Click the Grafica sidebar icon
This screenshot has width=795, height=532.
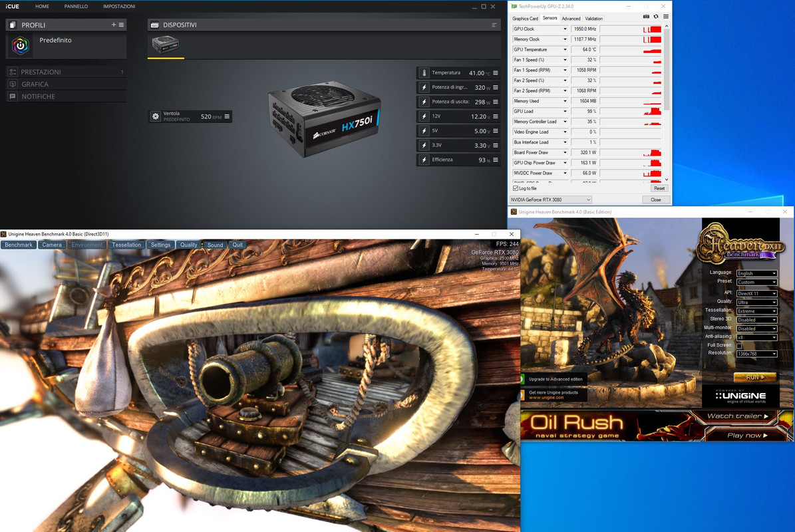[13, 84]
